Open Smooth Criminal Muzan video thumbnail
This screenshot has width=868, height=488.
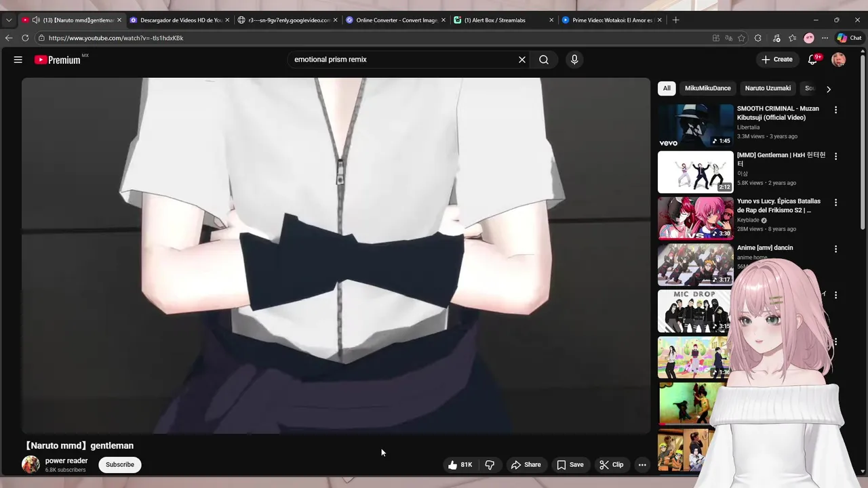point(696,125)
